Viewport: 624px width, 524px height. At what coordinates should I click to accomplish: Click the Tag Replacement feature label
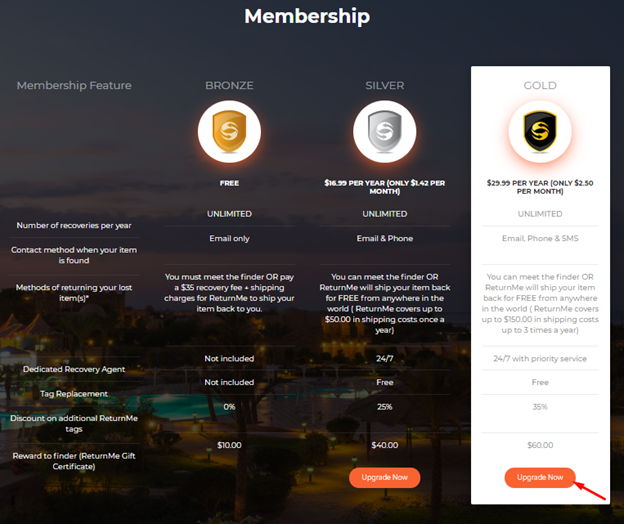[x=74, y=394]
